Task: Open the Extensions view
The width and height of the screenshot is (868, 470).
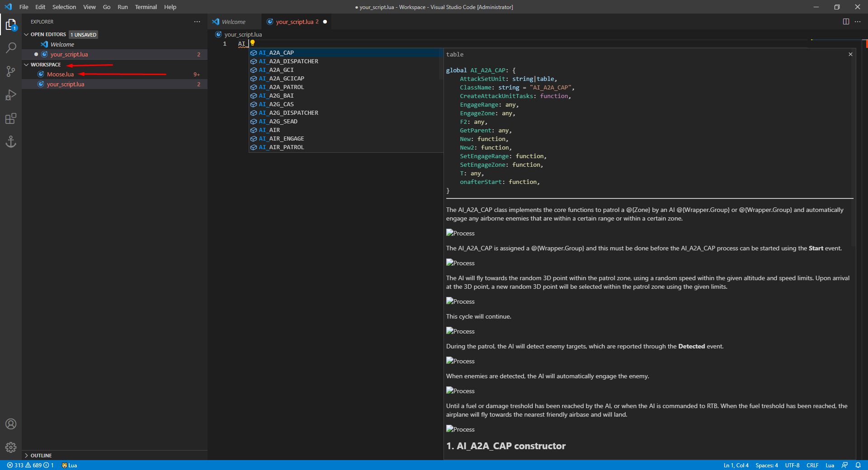Action: point(11,118)
